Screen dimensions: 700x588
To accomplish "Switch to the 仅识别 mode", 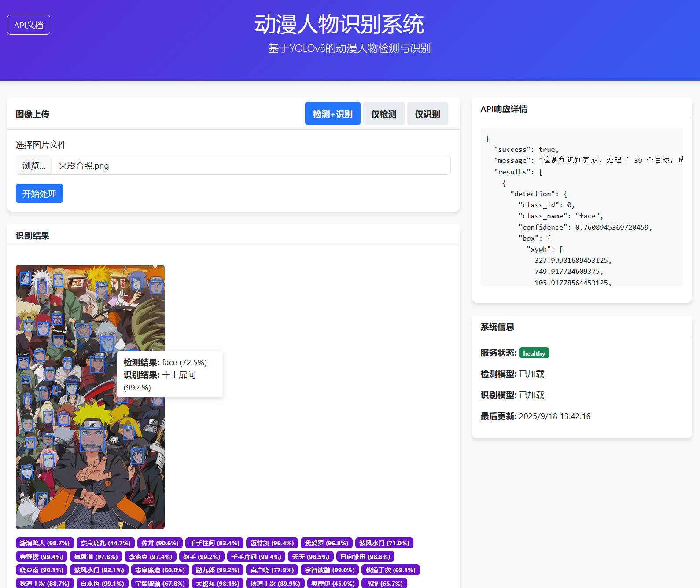I will coord(427,114).
